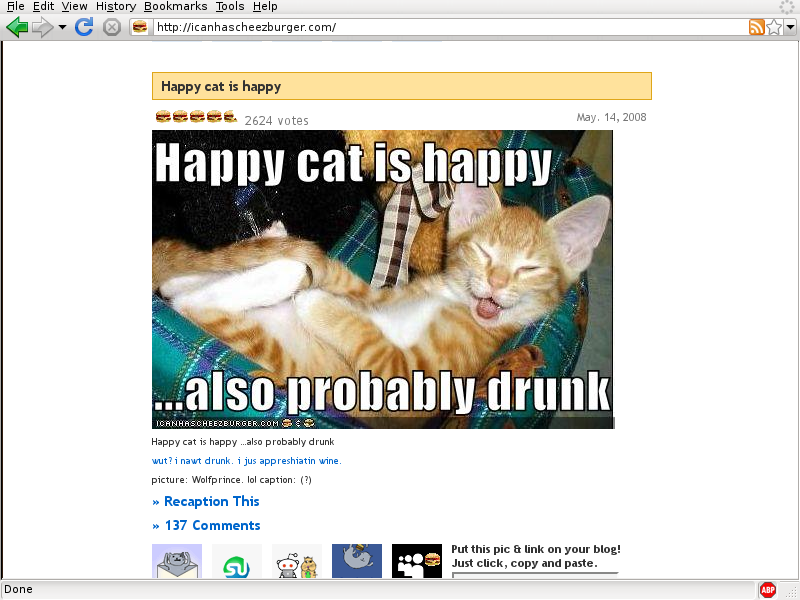
Task: Click the Adblock Plus icon in status bar
Action: [x=767, y=590]
